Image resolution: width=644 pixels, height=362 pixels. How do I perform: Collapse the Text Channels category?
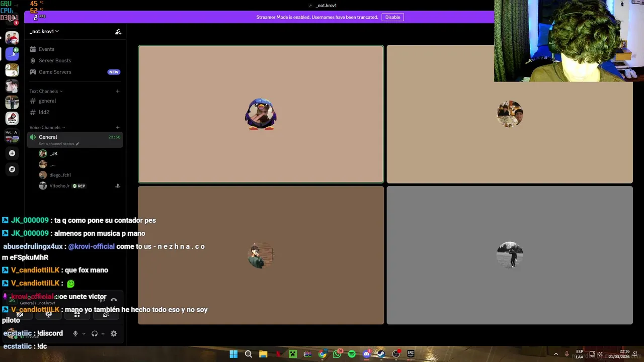click(x=46, y=91)
